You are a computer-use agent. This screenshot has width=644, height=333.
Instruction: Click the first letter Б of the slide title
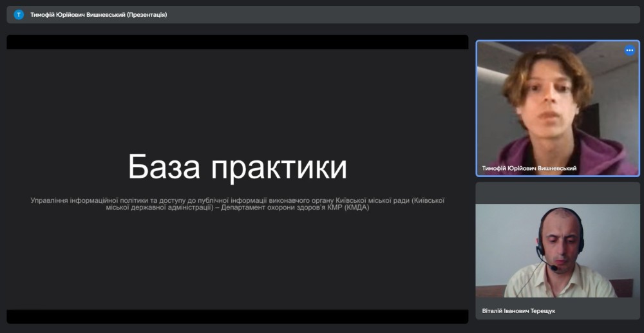[x=138, y=167]
